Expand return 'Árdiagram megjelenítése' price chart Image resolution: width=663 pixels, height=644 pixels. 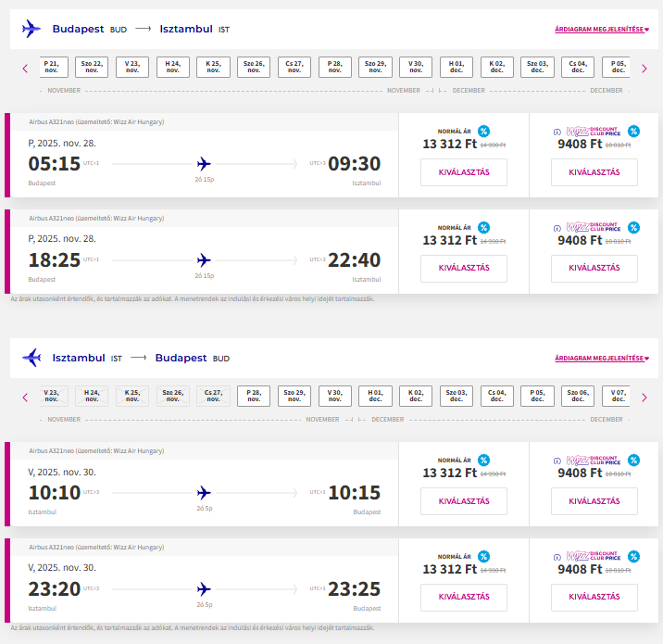tap(602, 358)
